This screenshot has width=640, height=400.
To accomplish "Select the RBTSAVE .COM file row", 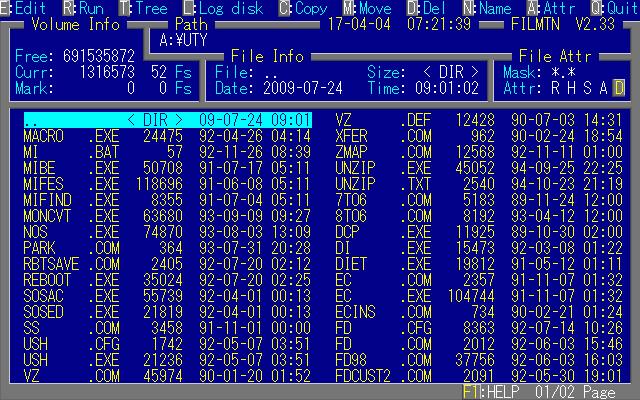I will pyautogui.click(x=168, y=264).
